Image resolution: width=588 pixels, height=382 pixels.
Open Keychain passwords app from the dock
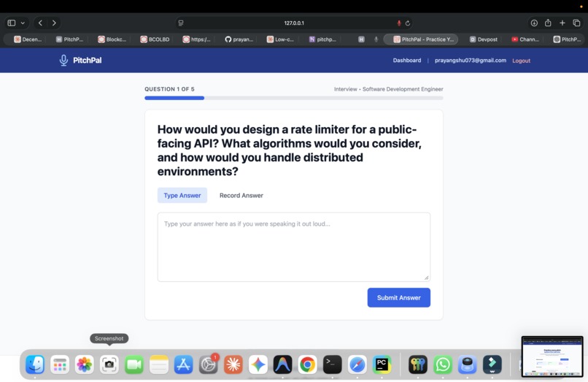point(418,364)
